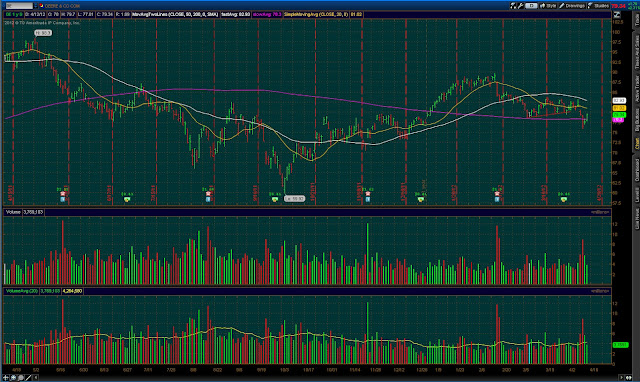Open the Chart tab in right sidebar
The height and width of the screenshot is (382, 640).
tap(636, 143)
